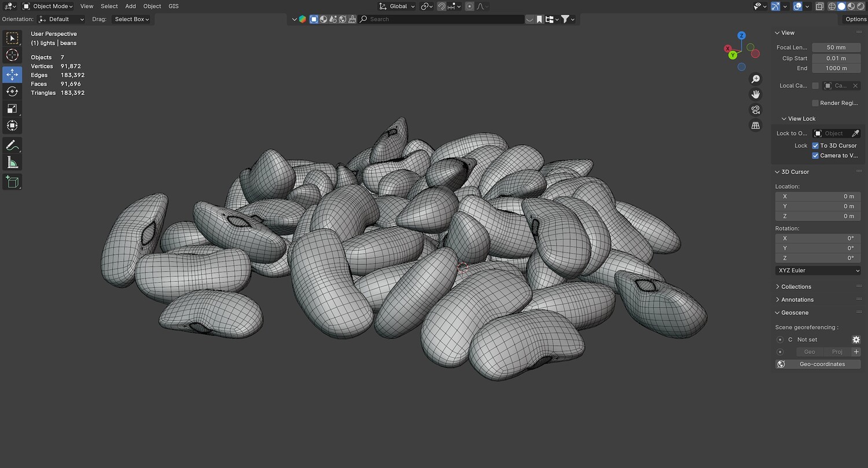Open the Select menu

point(109,6)
